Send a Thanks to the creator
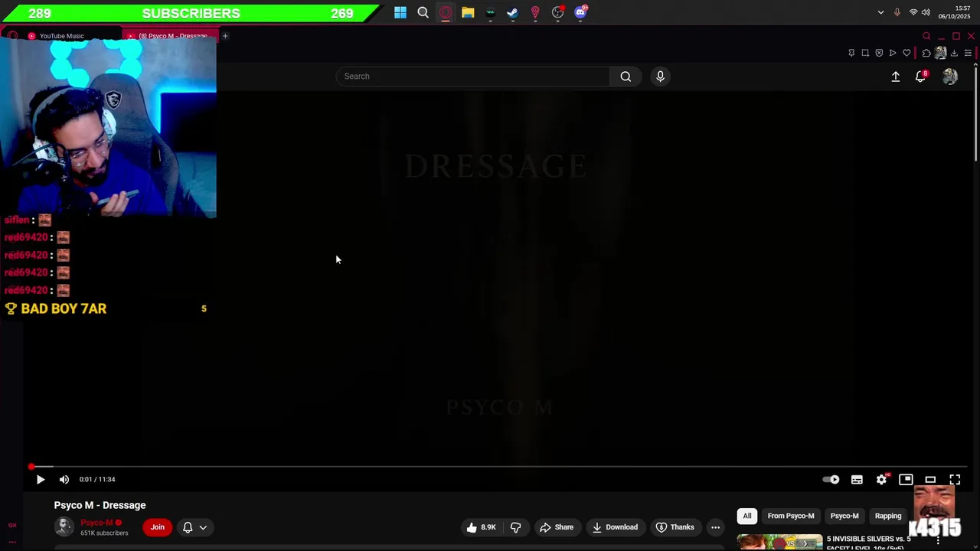The width and height of the screenshot is (980, 551). (x=675, y=527)
